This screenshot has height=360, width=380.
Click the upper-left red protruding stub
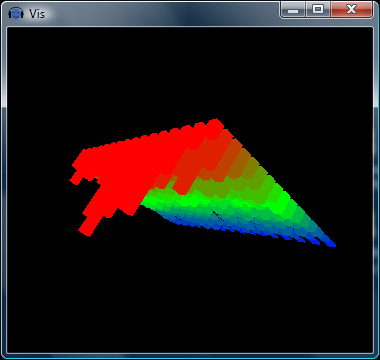(76, 177)
